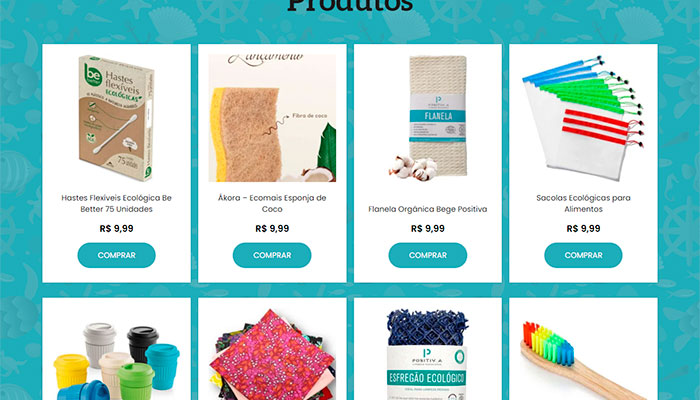Select the Ákora – Ecomais Esponja de Coco title
The width and height of the screenshot is (700, 400).
272,204
